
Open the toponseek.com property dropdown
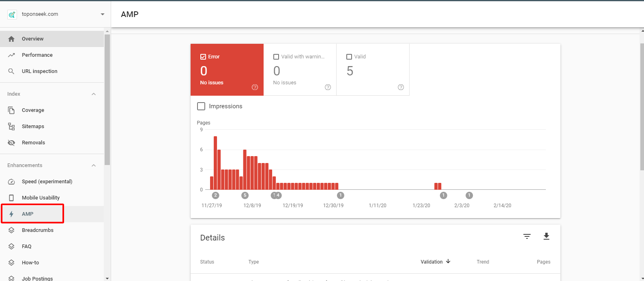pyautogui.click(x=102, y=14)
